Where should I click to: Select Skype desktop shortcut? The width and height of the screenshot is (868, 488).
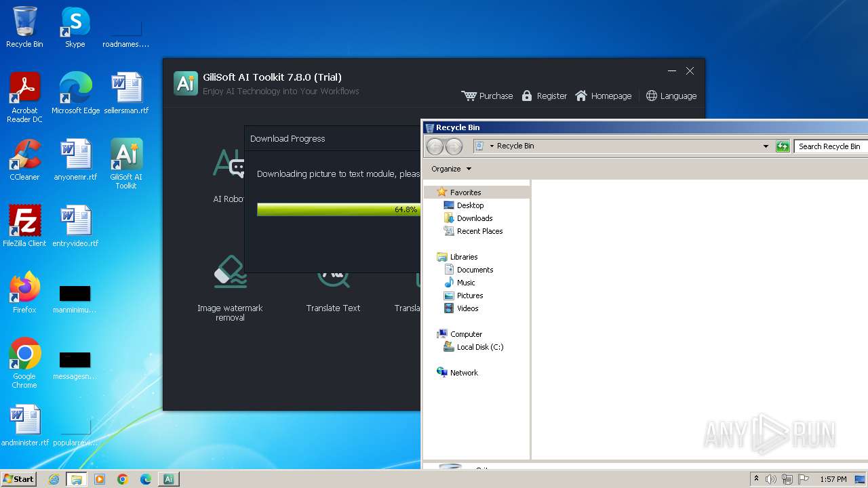click(x=75, y=28)
